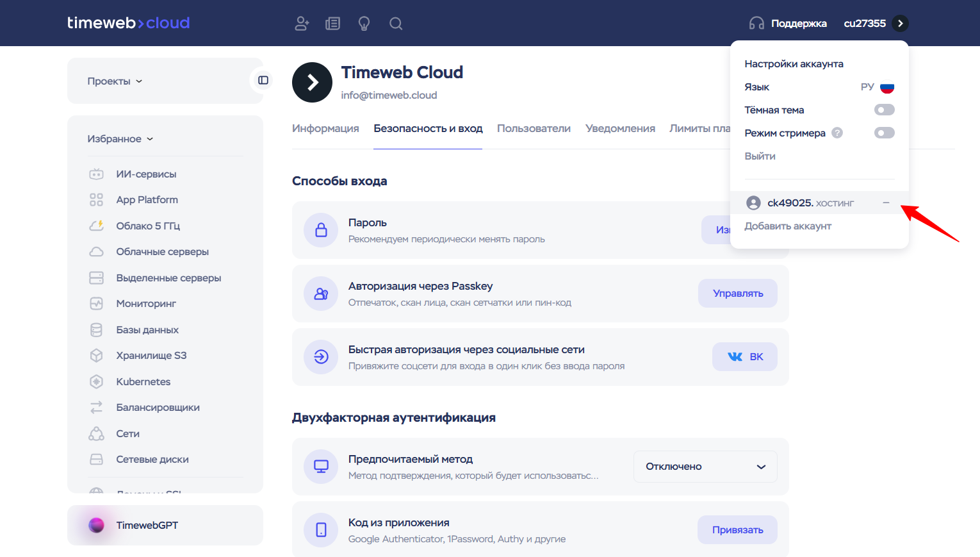
Task: Click the Kubernetes hexagon icon
Action: [96, 381]
